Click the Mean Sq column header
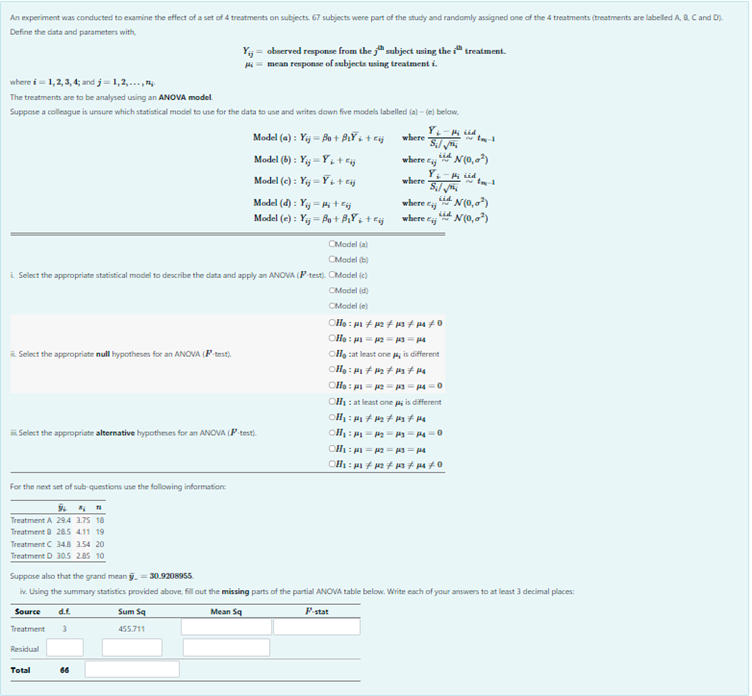This screenshot has width=752, height=696. pyautogui.click(x=226, y=612)
